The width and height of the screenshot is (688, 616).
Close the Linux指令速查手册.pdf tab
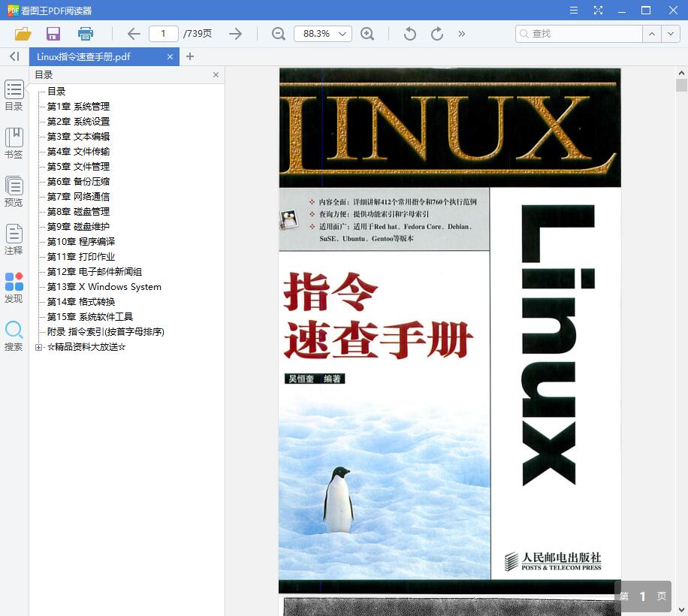[170, 56]
